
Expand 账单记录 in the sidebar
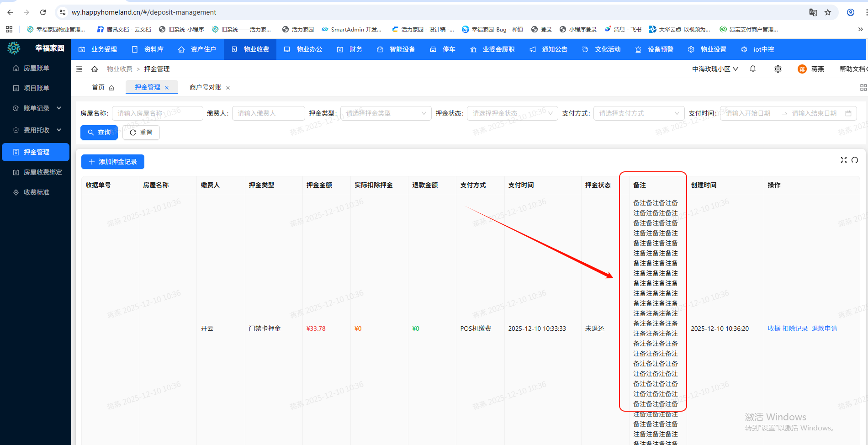37,108
